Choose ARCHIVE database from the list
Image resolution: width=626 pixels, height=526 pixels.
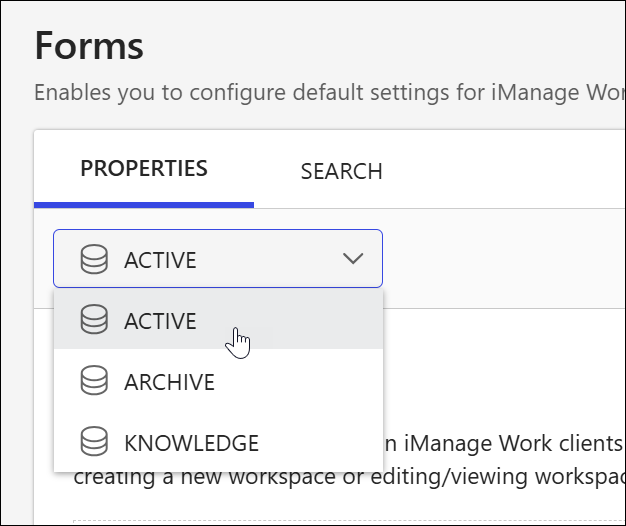click(x=218, y=381)
